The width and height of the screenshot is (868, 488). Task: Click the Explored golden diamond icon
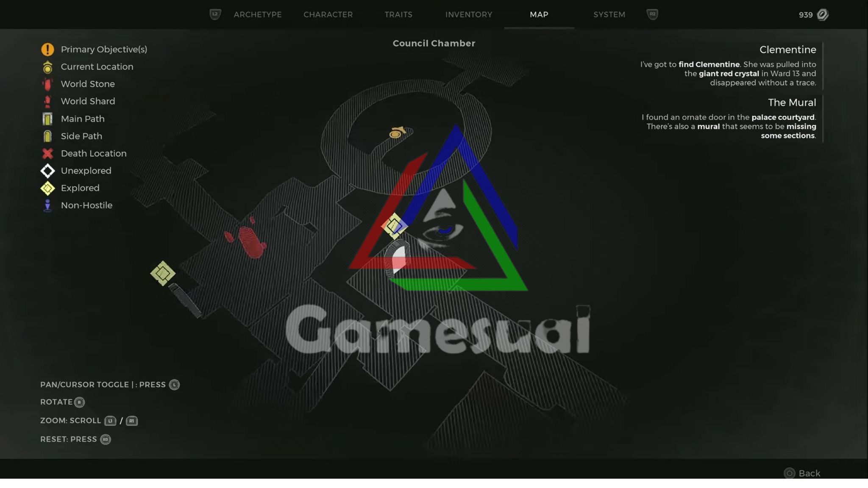(x=47, y=188)
